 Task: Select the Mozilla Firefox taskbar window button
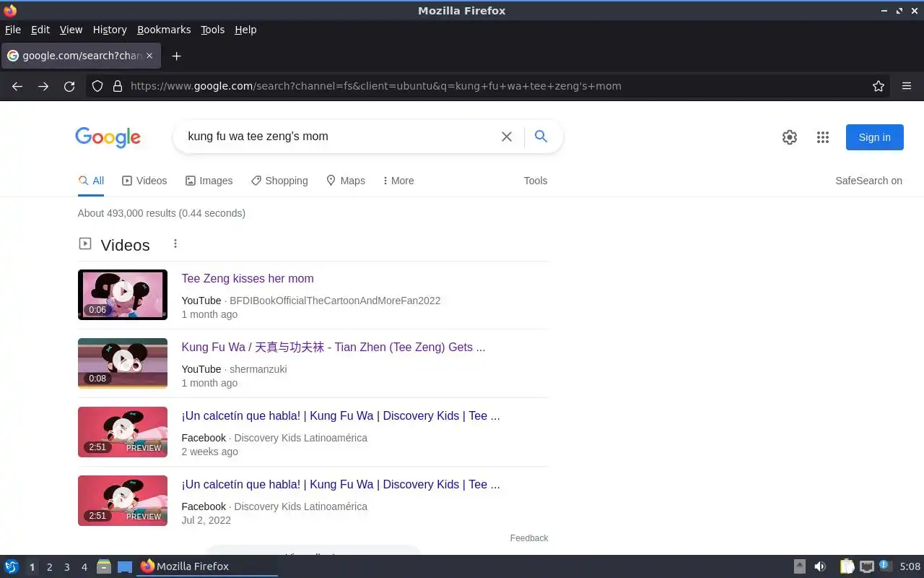point(207,566)
